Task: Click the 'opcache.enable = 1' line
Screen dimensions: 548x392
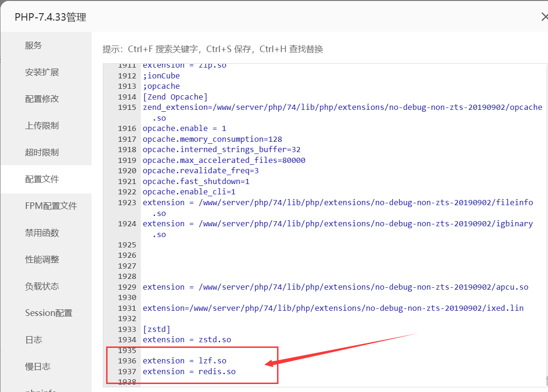Action: tap(184, 128)
